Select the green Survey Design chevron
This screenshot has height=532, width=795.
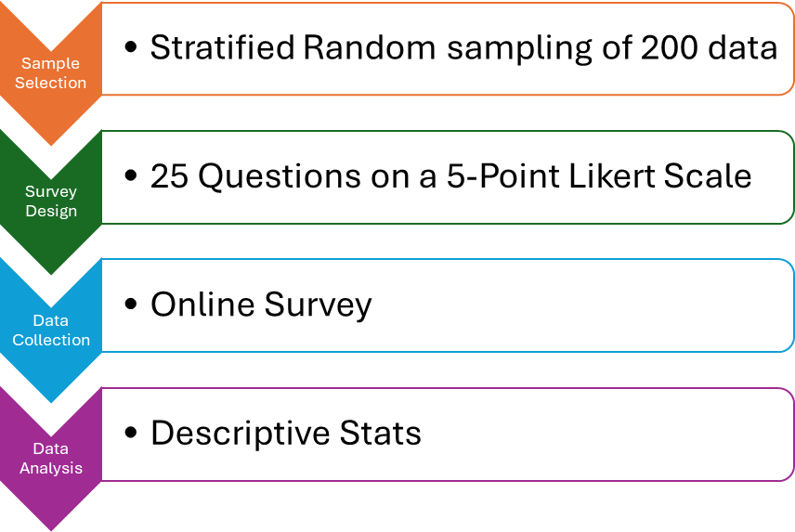pyautogui.click(x=51, y=201)
